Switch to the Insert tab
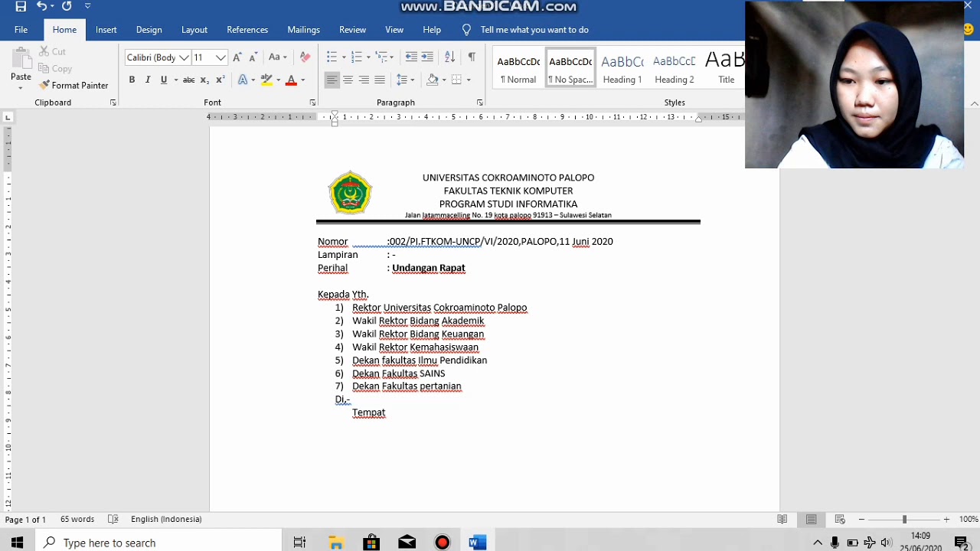The height and width of the screenshot is (551, 980). point(106,30)
